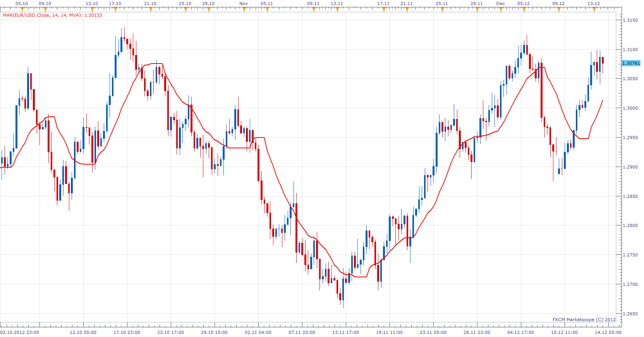Screen dimensions: 644x337
Task: Select the 1.3100 price axis label
Action: pyautogui.click(x=630, y=50)
